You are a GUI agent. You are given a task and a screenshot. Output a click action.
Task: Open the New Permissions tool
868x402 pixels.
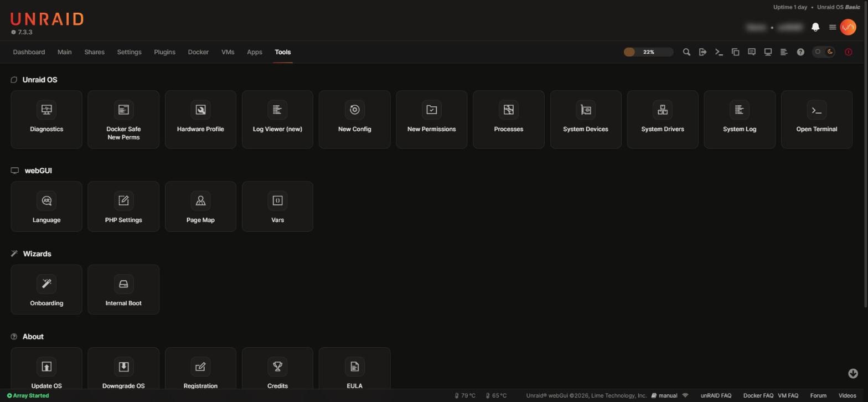point(431,120)
